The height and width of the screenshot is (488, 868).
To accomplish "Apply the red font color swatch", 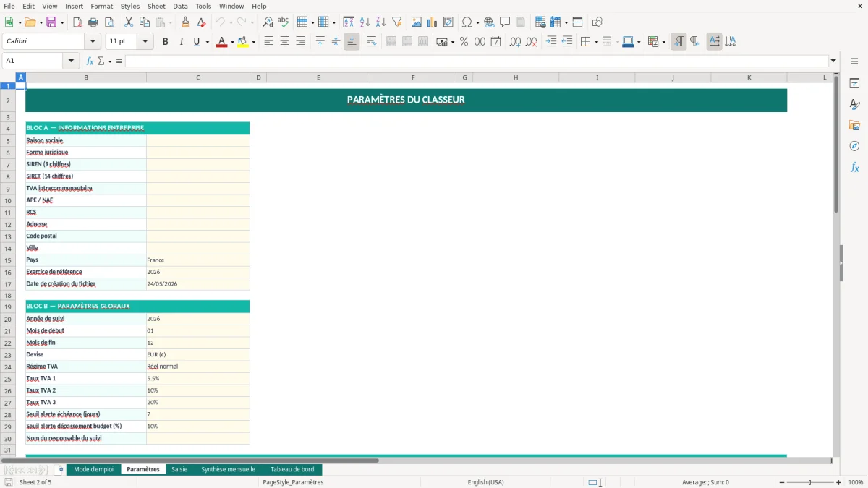I will click(x=221, y=42).
